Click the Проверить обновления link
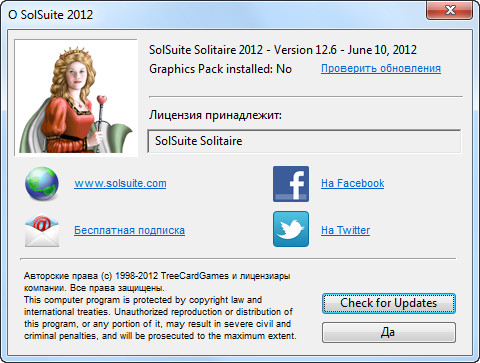 pos(381,68)
